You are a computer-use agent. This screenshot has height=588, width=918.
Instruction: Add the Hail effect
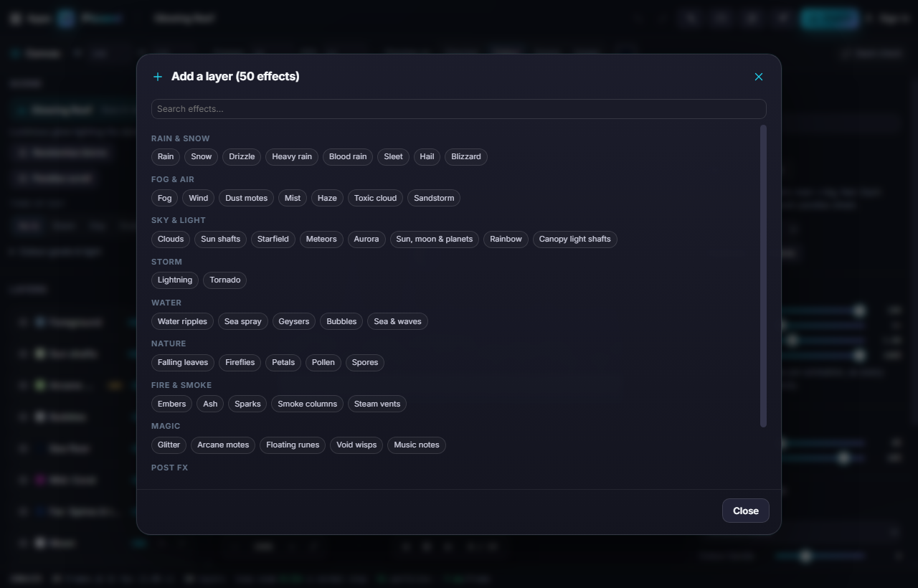(x=427, y=157)
